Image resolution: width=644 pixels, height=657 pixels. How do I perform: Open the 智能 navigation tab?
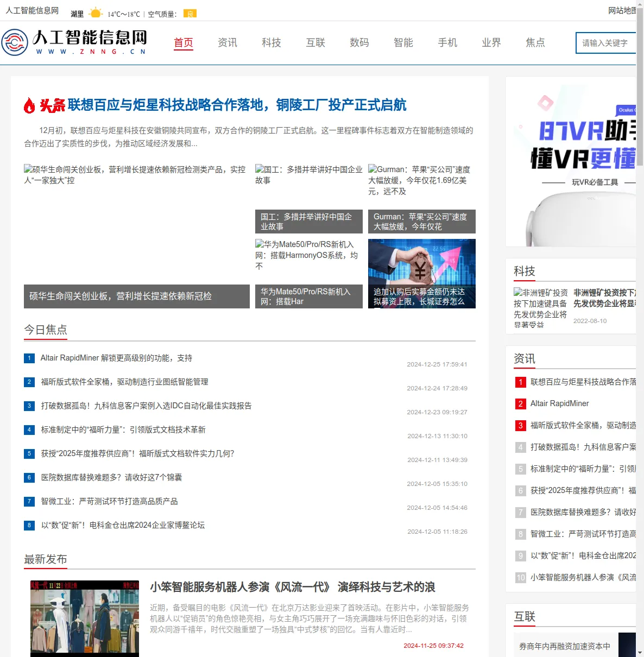(403, 42)
